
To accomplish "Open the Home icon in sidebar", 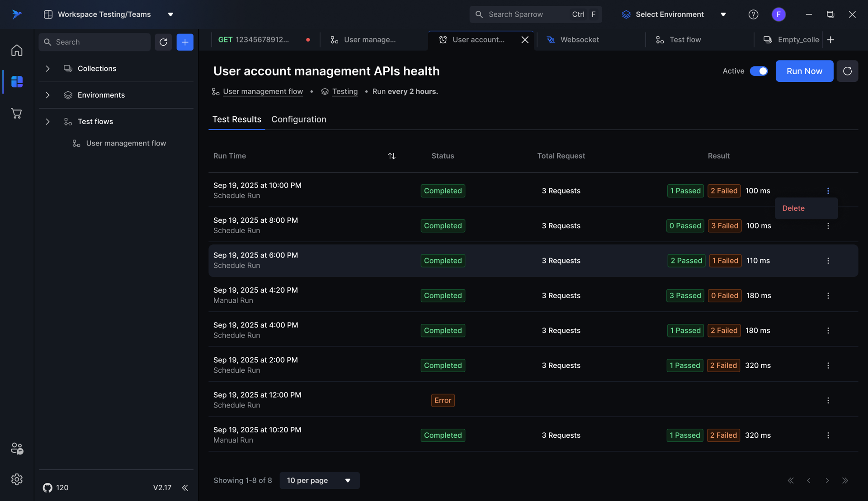I will (17, 50).
